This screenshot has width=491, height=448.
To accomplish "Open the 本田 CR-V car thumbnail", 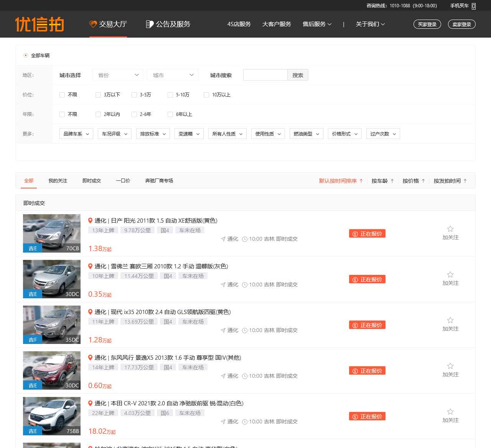I will [52, 416].
